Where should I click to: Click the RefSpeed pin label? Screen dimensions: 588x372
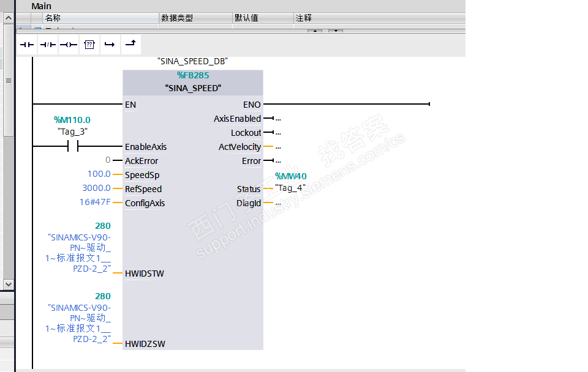click(143, 189)
